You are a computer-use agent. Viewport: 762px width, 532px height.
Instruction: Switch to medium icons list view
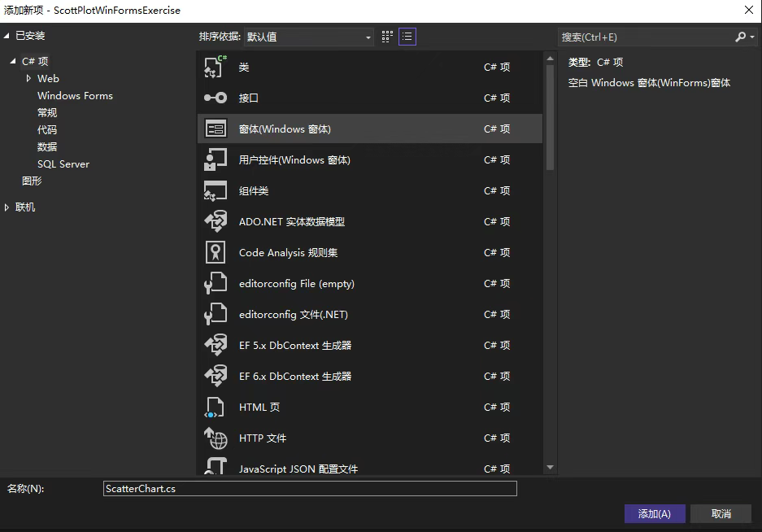coord(407,37)
